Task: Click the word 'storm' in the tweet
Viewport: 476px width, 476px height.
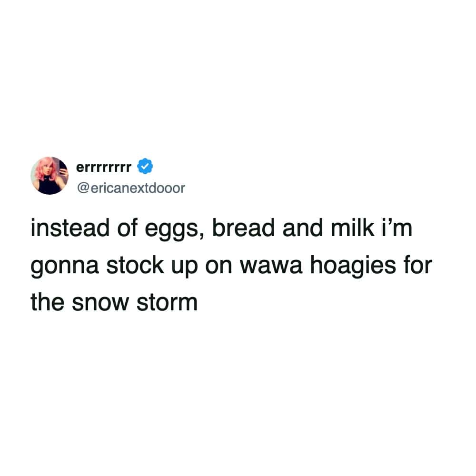Action: (x=167, y=302)
